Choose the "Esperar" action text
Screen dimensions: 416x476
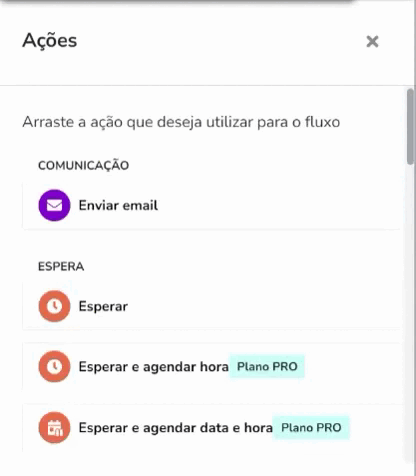[x=103, y=307]
